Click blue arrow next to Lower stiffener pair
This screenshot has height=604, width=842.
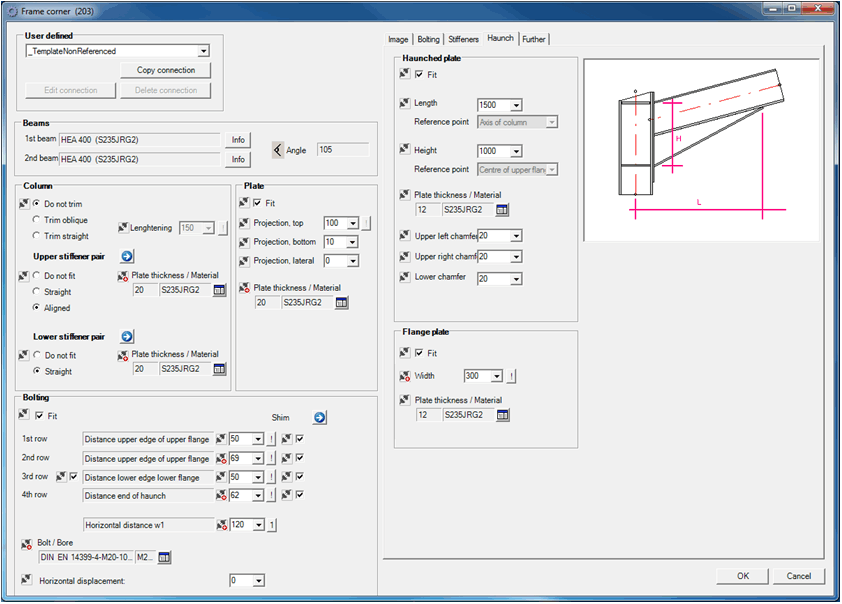click(127, 337)
